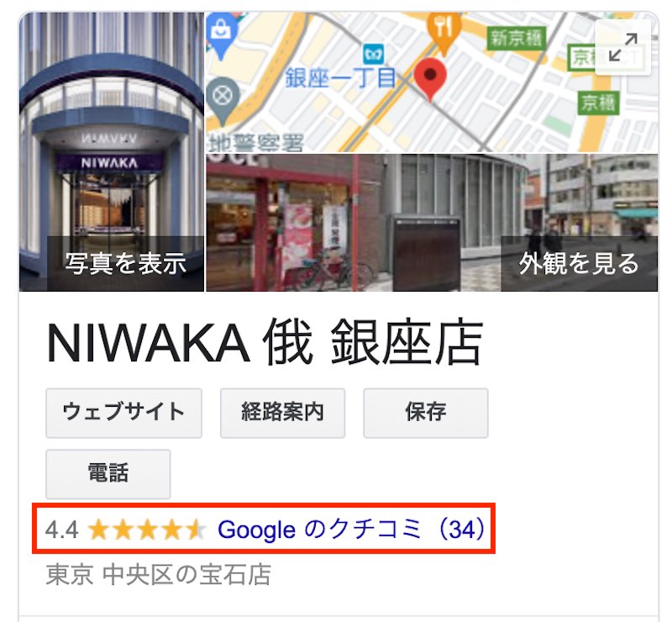The width and height of the screenshot is (672, 622).
Task: Click the 新京橋 green map label
Action: pyautogui.click(x=516, y=39)
